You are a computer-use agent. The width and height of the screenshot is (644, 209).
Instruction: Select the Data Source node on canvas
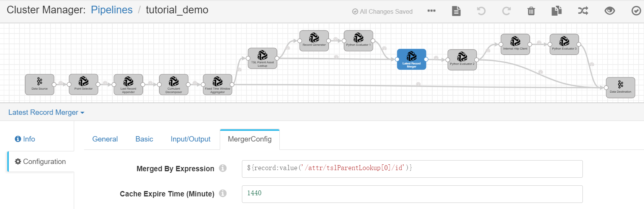(x=40, y=84)
